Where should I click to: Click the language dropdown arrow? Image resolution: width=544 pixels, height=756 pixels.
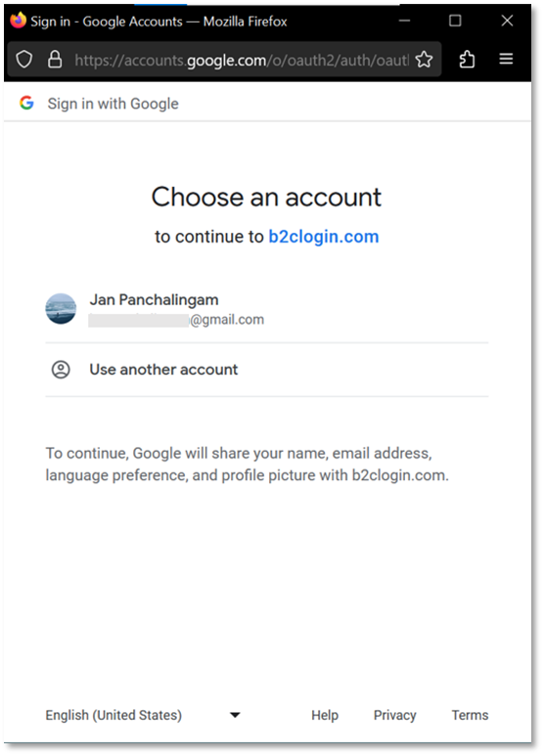tap(235, 715)
